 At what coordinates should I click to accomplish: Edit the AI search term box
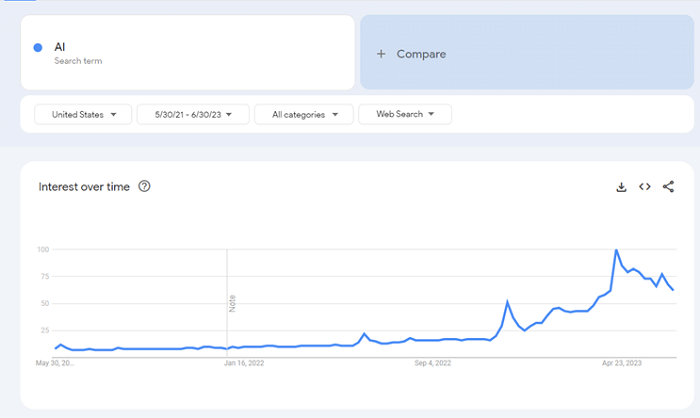click(188, 53)
